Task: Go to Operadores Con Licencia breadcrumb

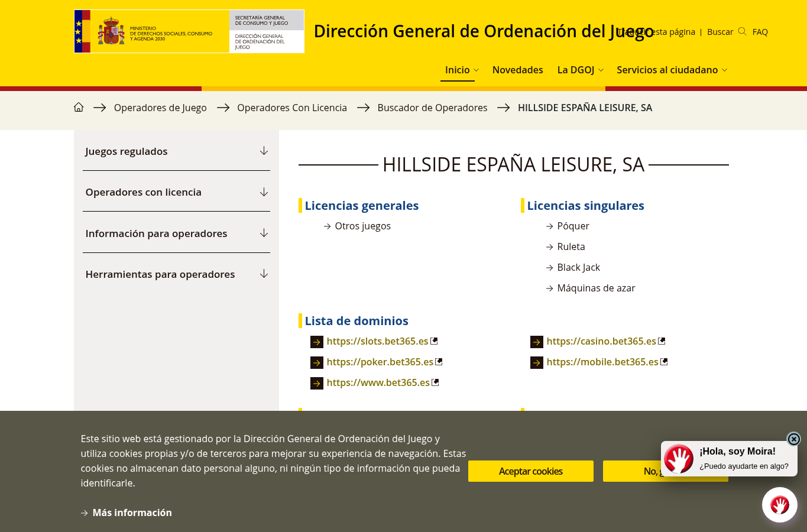Action: (x=292, y=108)
